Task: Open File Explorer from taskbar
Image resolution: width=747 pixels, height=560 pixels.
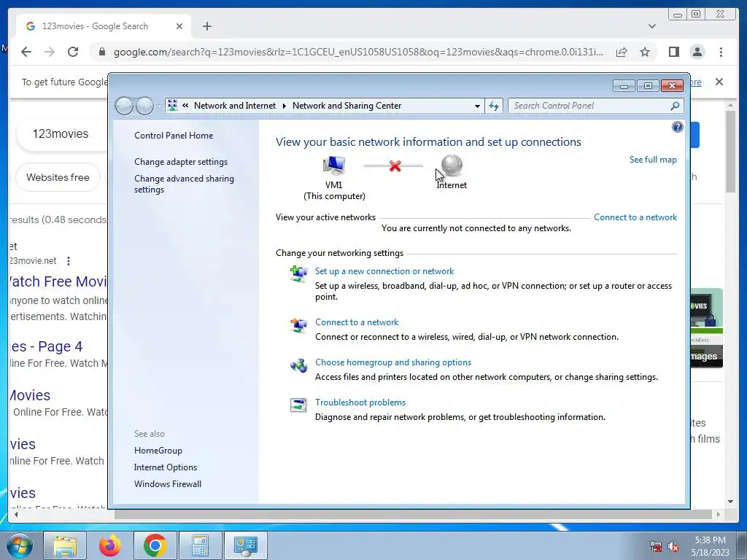Action: point(65,545)
